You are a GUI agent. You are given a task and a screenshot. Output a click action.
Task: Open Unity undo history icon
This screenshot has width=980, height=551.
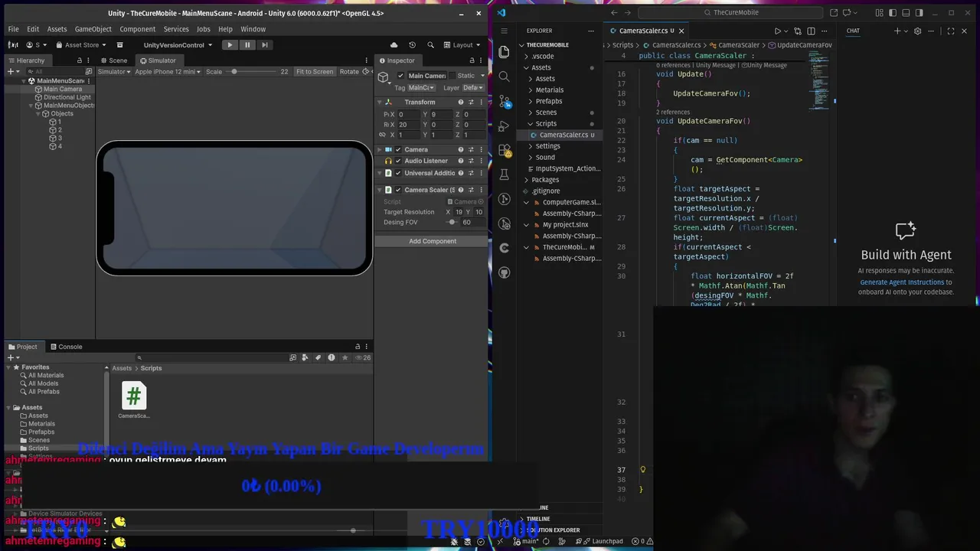coord(412,45)
